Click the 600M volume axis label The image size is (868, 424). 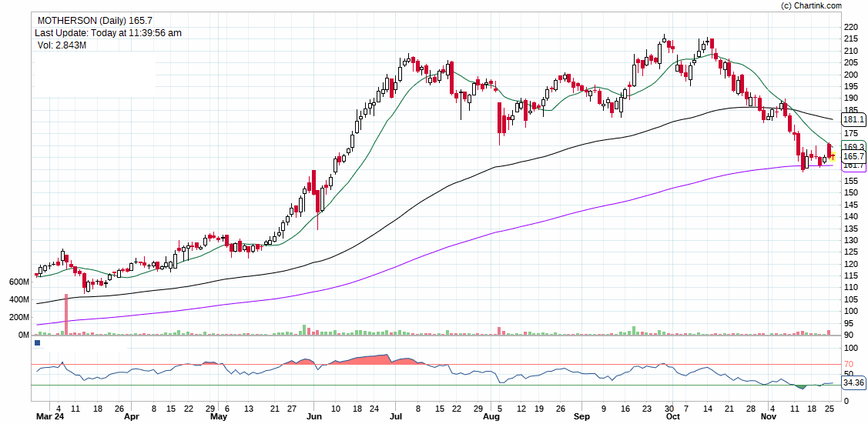tap(18, 282)
